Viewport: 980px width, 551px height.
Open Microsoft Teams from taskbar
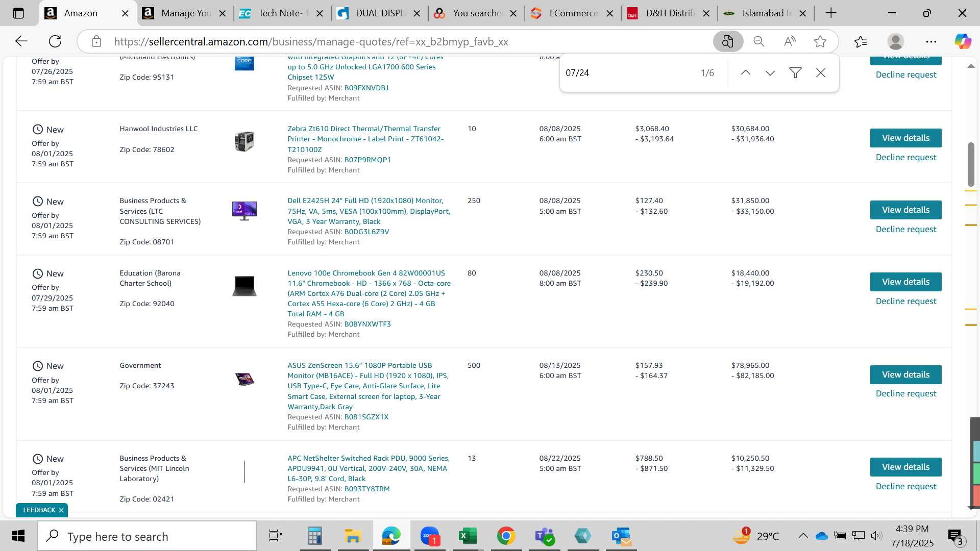(x=544, y=536)
